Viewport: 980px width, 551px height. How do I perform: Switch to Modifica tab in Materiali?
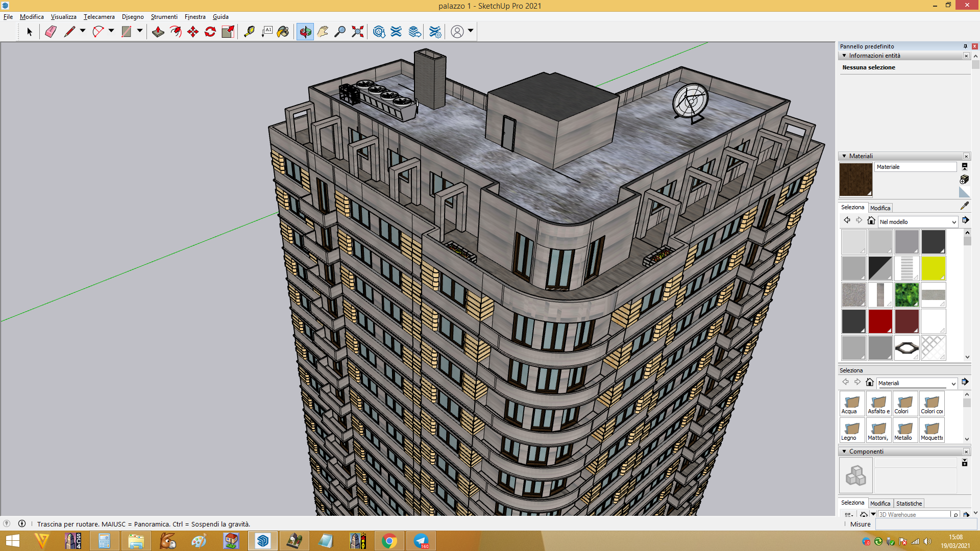pyautogui.click(x=880, y=208)
